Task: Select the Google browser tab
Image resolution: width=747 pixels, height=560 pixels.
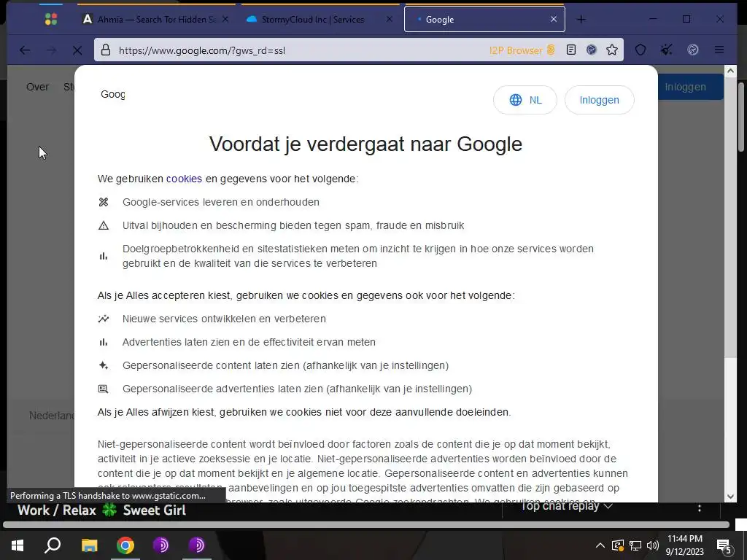Action: (484, 20)
